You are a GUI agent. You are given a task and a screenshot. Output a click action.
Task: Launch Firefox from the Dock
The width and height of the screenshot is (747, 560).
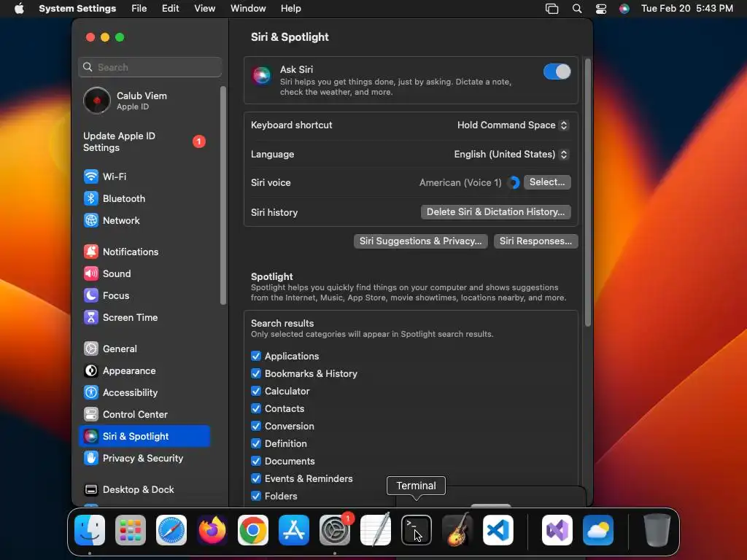[212, 530]
